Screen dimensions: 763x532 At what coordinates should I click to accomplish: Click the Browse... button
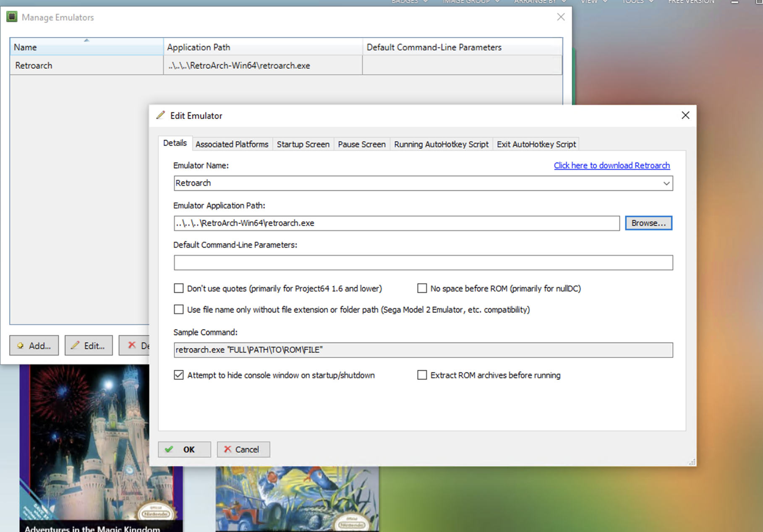(648, 223)
